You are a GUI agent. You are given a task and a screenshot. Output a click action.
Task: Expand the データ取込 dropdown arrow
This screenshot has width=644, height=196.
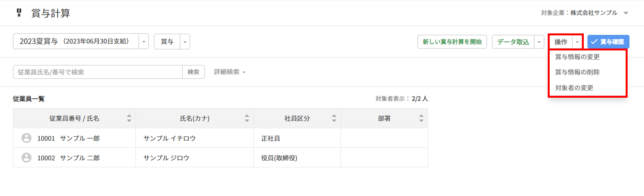[x=539, y=42]
